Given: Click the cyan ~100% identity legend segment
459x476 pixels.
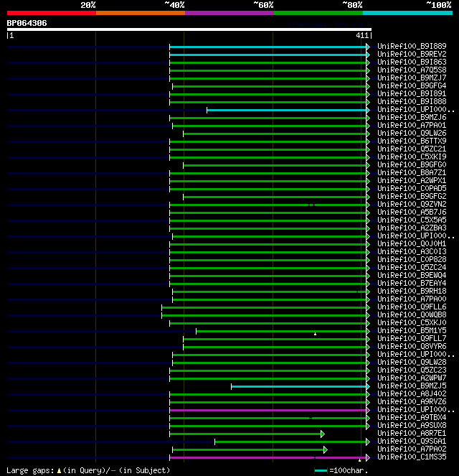Looking at the screenshot, I should coord(407,13).
